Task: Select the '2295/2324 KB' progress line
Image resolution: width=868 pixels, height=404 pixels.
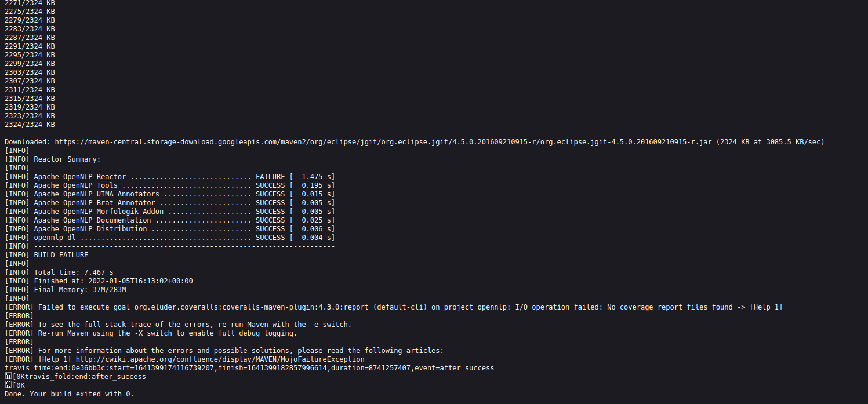Action: (x=30, y=55)
